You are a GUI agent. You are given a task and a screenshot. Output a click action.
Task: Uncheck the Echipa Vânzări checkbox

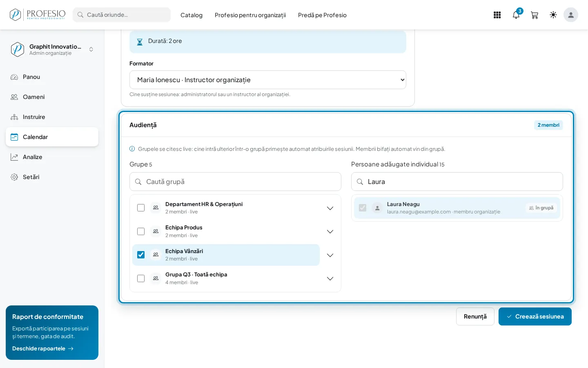(x=141, y=255)
